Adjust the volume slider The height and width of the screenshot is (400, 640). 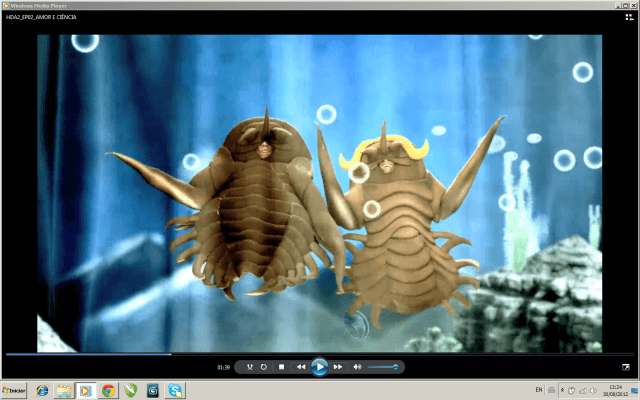[383, 367]
